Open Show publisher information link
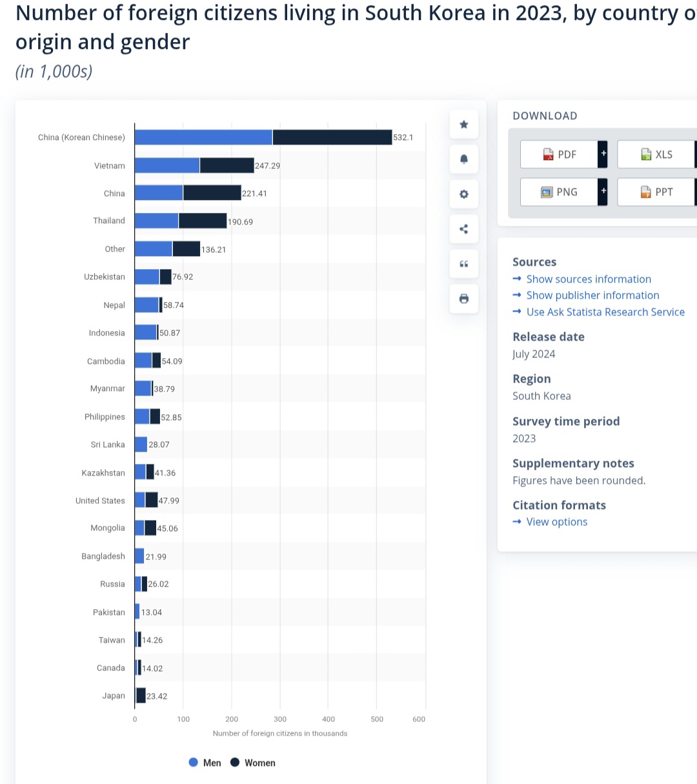The image size is (697, 784). click(x=592, y=295)
